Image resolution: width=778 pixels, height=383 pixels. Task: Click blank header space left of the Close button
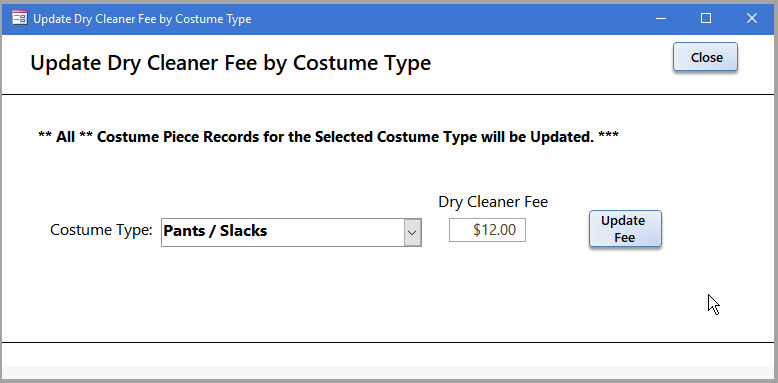pos(551,64)
